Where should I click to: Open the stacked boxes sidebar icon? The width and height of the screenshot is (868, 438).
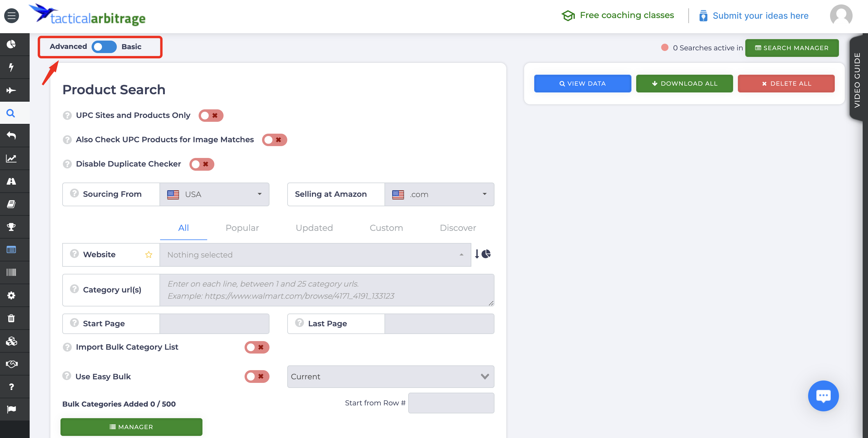pyautogui.click(x=12, y=341)
